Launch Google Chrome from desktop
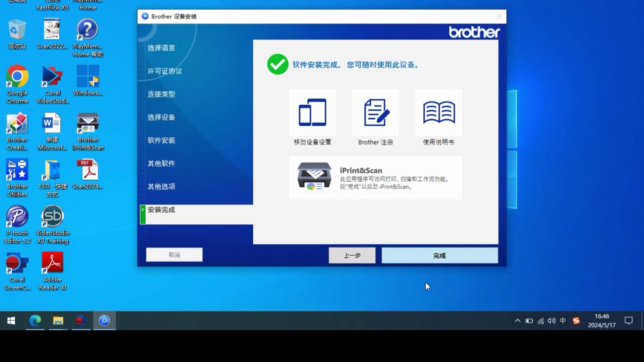 click(17, 84)
